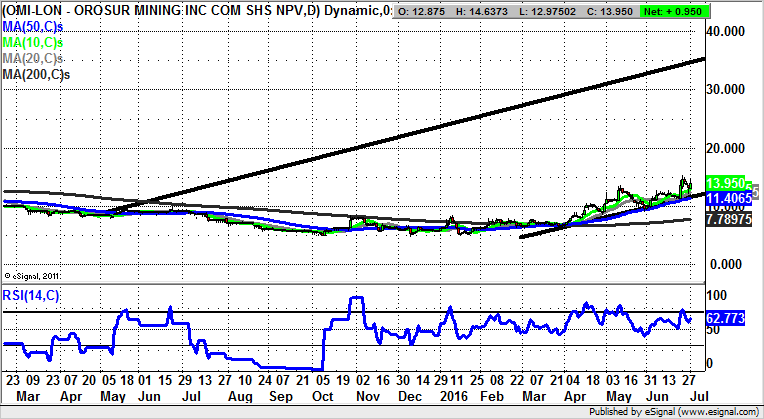Select the MA(10,C) green study label
This screenshot has height=419, width=764.
point(33,42)
